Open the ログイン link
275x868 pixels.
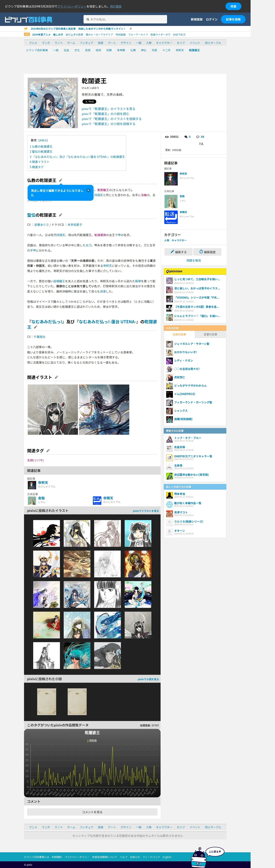point(212,19)
